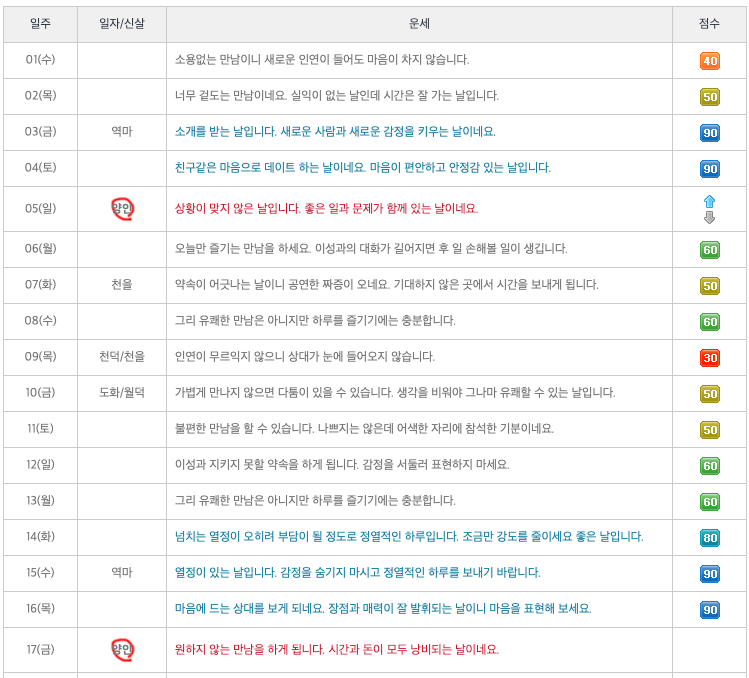The image size is (749, 678).
Task: Click the blue text starting '넘치는 열정이 오히려'
Action: [409, 537]
